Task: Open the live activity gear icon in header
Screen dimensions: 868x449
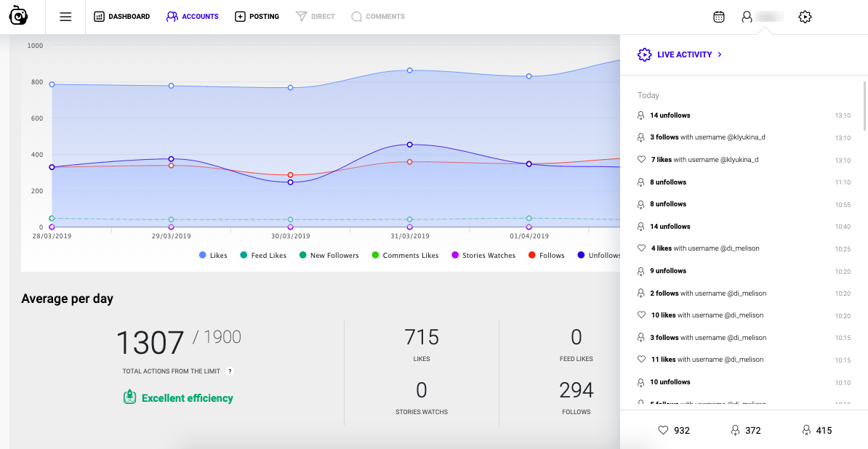Action: pyautogui.click(x=805, y=17)
